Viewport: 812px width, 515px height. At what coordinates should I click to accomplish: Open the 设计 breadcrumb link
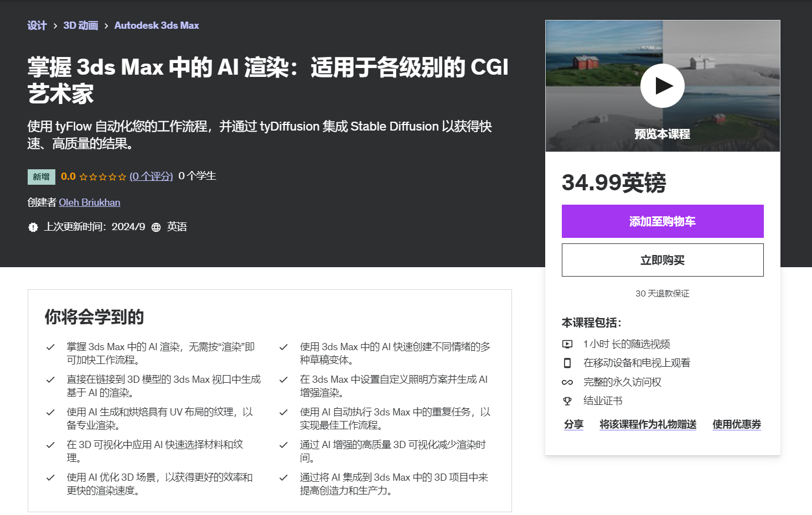[x=37, y=25]
